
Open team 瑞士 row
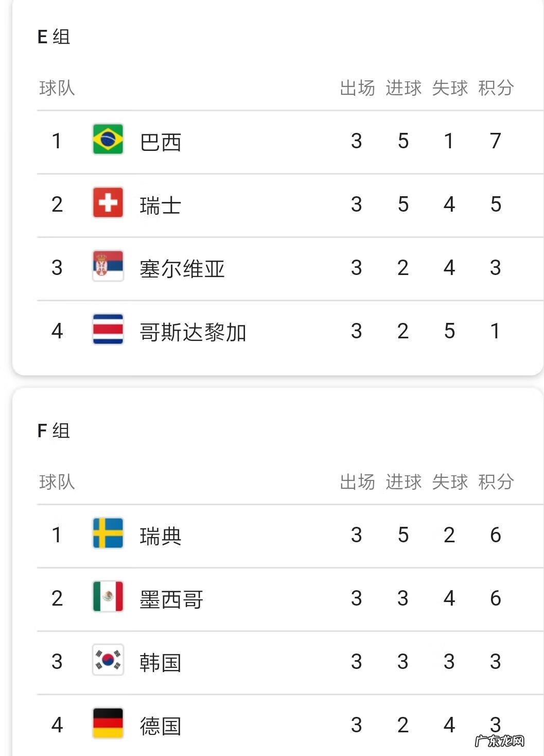point(161,205)
